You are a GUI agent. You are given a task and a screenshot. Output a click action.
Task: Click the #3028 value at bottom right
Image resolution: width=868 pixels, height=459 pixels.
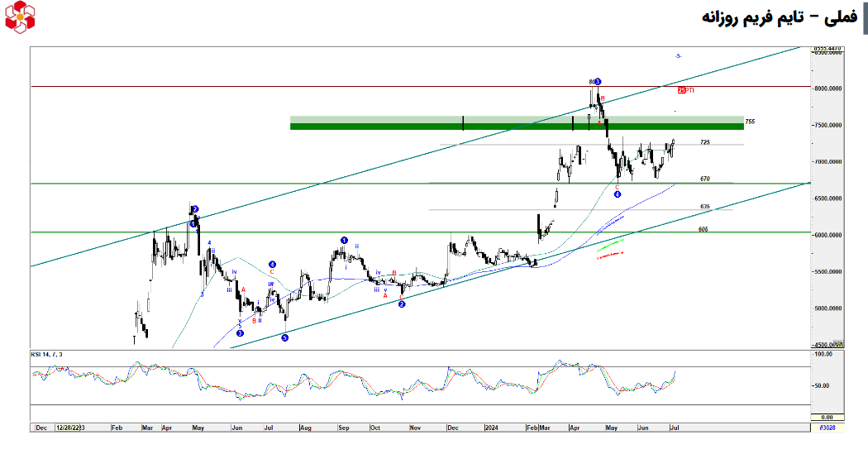[827, 428]
